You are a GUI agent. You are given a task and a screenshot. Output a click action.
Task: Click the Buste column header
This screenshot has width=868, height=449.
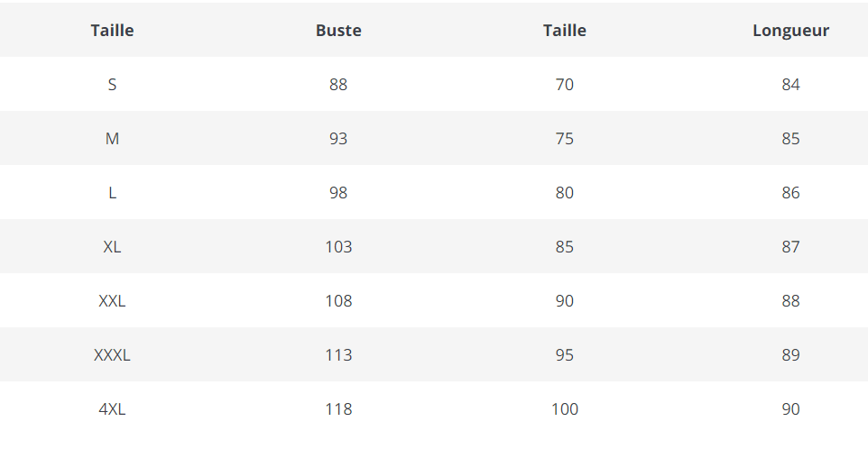(x=338, y=30)
